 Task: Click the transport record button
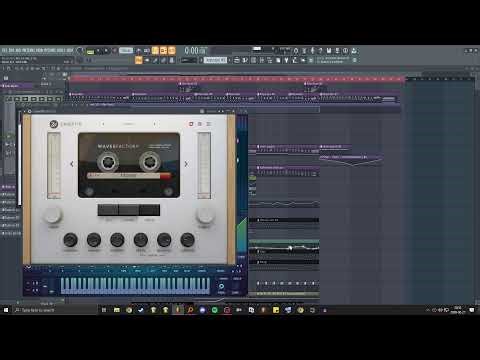[115, 51]
